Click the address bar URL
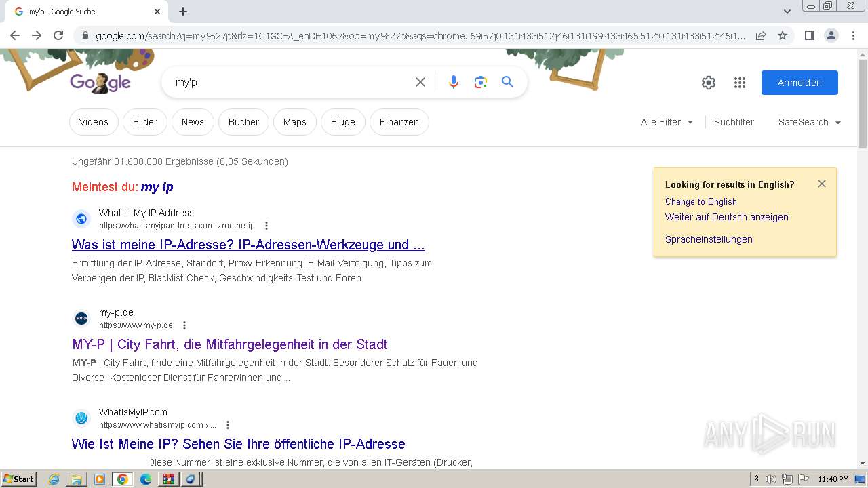The height and width of the screenshot is (488, 868). point(420,36)
